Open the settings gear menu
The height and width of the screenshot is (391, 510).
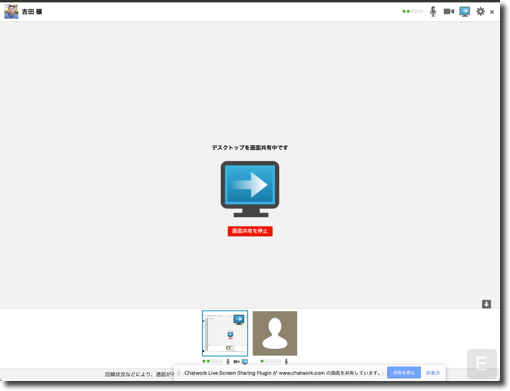[x=480, y=12]
